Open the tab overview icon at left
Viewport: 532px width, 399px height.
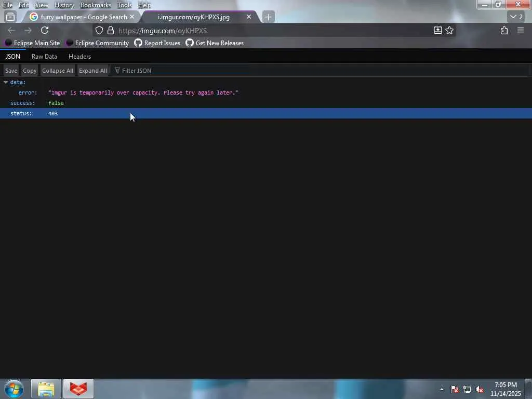pos(10,17)
